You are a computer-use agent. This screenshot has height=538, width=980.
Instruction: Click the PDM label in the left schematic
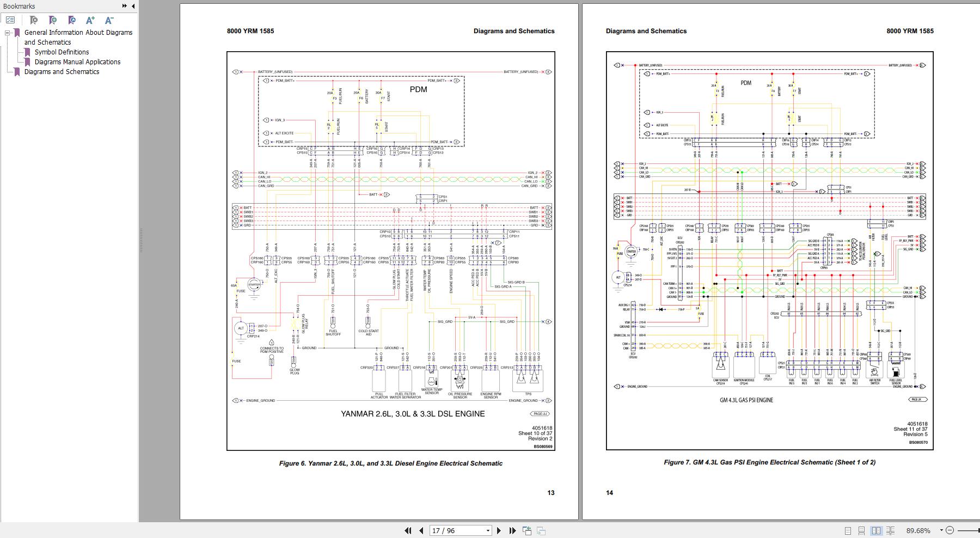point(419,89)
